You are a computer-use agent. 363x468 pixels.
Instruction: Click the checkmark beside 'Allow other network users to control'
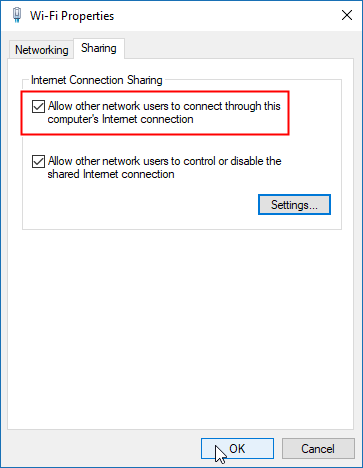point(38,162)
